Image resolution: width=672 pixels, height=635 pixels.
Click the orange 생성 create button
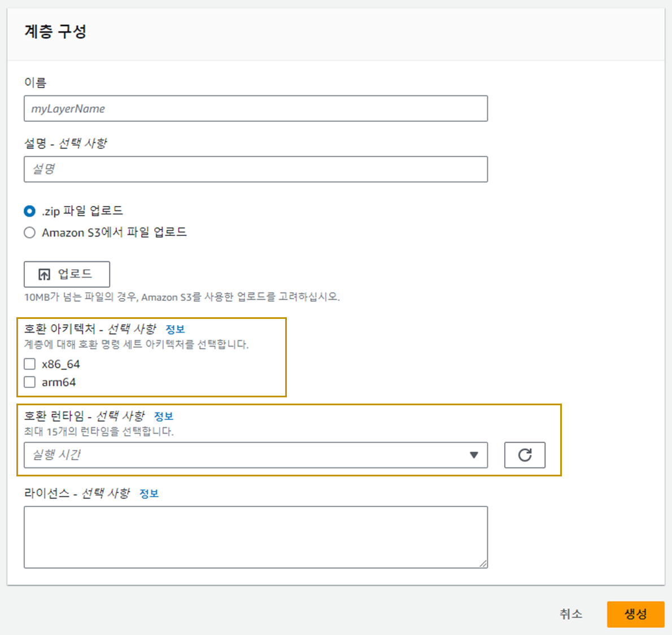point(635,614)
